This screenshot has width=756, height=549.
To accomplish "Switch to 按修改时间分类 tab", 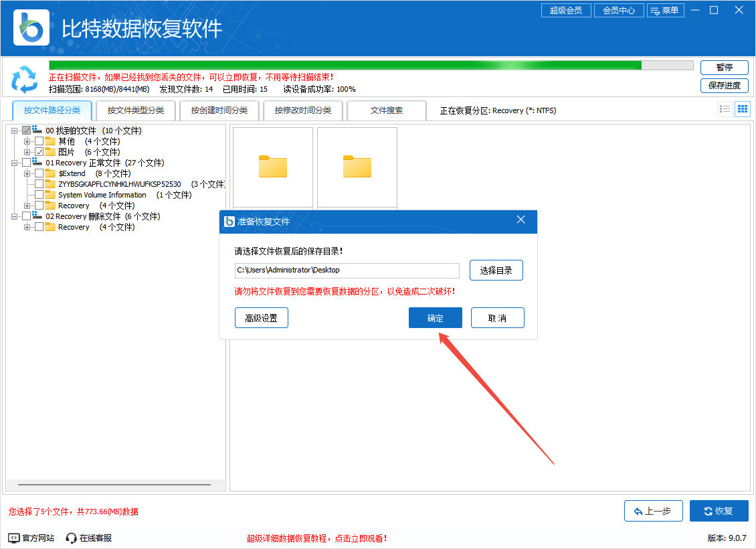I will 303,110.
